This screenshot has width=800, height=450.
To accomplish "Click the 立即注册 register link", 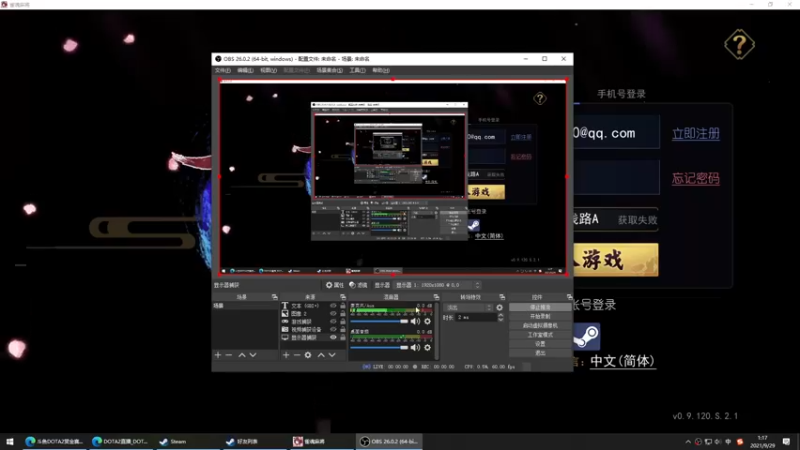I will [x=695, y=134].
